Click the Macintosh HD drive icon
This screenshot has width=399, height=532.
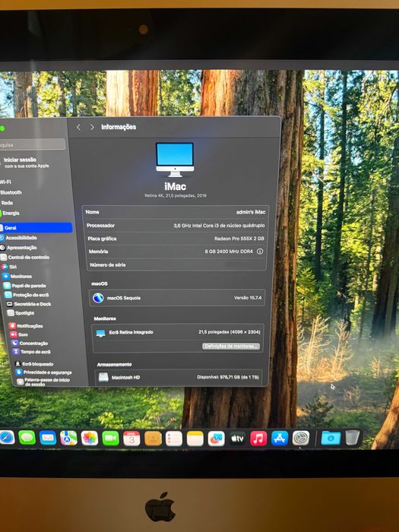103,377
